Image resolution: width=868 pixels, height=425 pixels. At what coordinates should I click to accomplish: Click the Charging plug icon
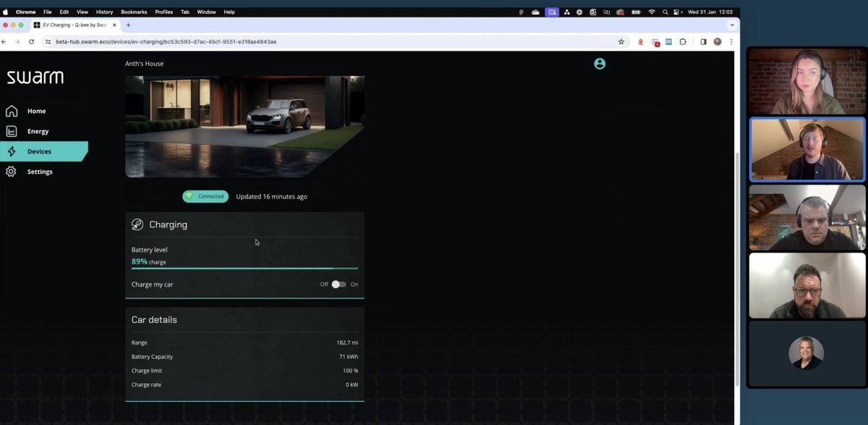click(137, 224)
